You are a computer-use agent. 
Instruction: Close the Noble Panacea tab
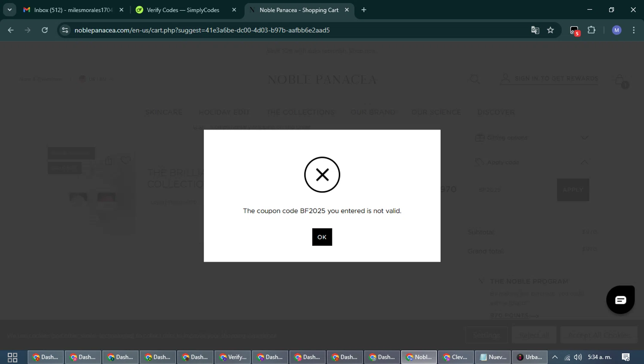click(347, 10)
